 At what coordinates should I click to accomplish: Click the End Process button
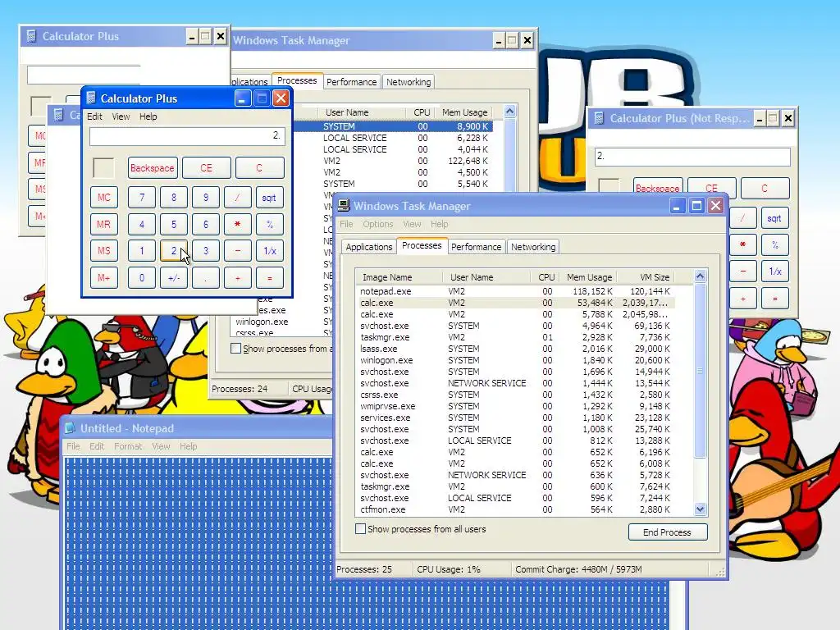tap(668, 532)
